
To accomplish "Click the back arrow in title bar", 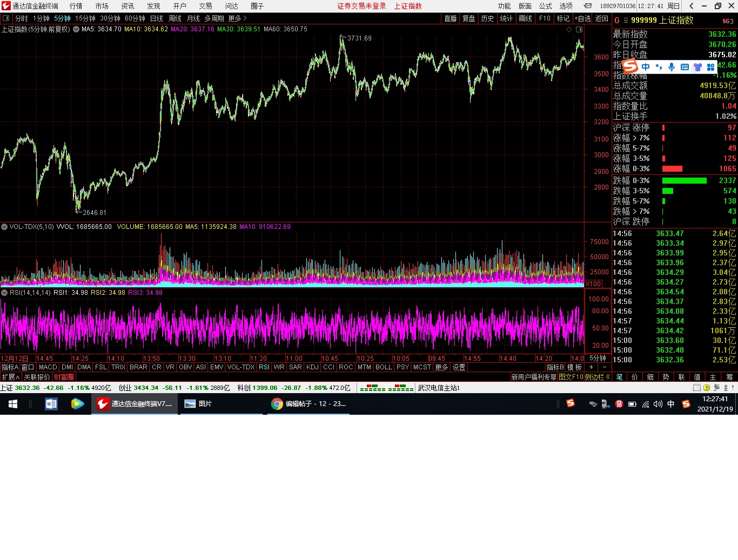I will [x=692, y=6].
